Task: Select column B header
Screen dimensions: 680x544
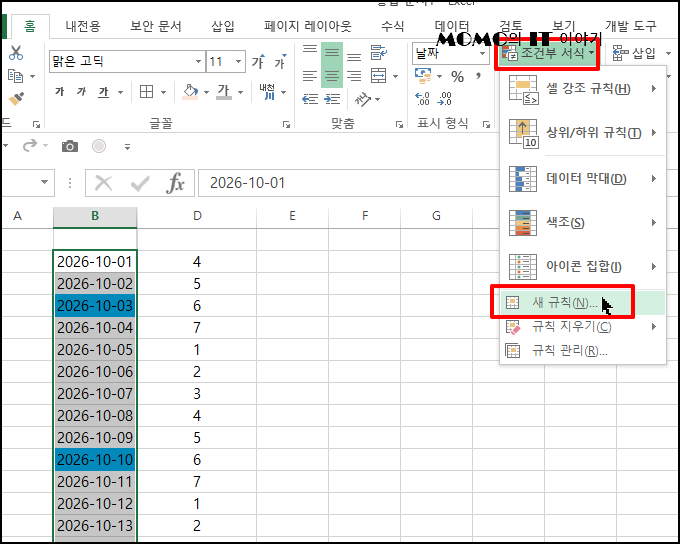Action: click(95, 216)
